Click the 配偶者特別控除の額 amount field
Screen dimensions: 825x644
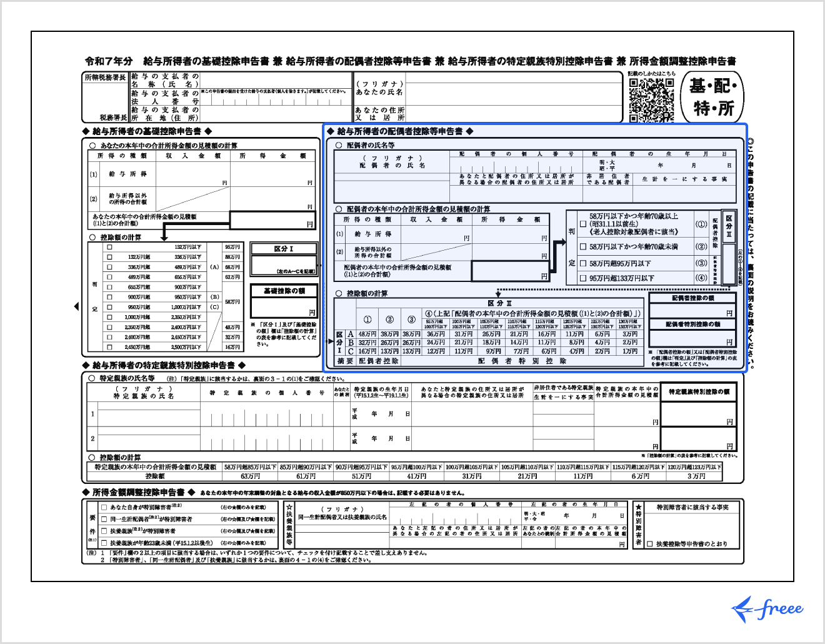click(x=692, y=338)
